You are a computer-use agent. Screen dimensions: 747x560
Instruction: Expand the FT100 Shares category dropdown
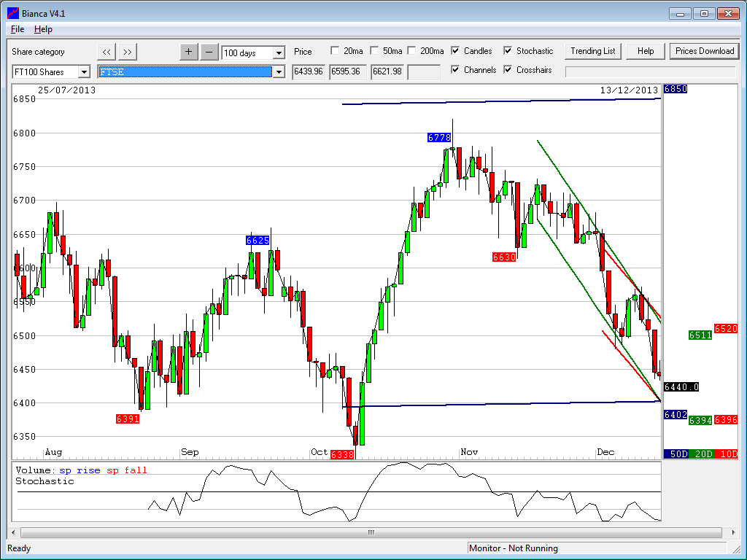(x=84, y=72)
